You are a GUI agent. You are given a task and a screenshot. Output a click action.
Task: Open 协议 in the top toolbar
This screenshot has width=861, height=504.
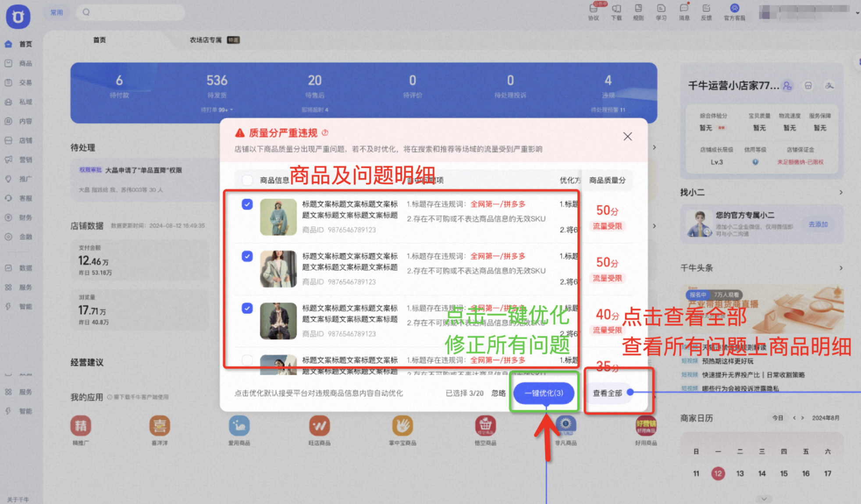click(x=594, y=12)
